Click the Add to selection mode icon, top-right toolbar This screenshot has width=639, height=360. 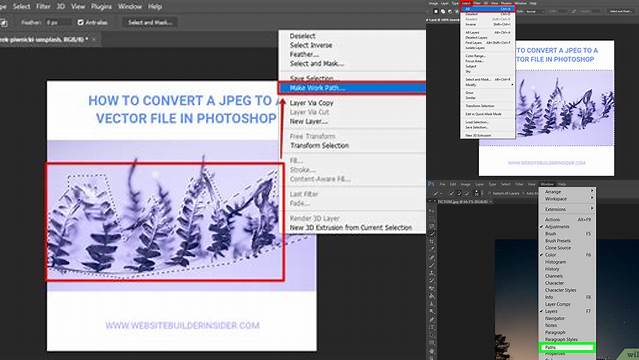pos(443,11)
